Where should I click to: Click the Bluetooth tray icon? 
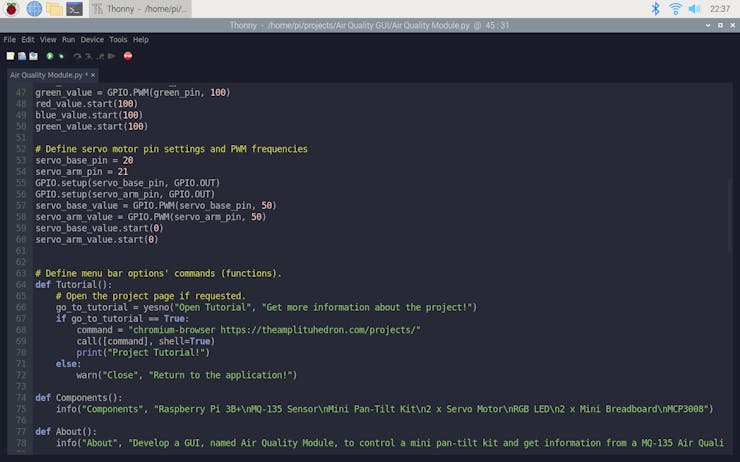tap(656, 8)
